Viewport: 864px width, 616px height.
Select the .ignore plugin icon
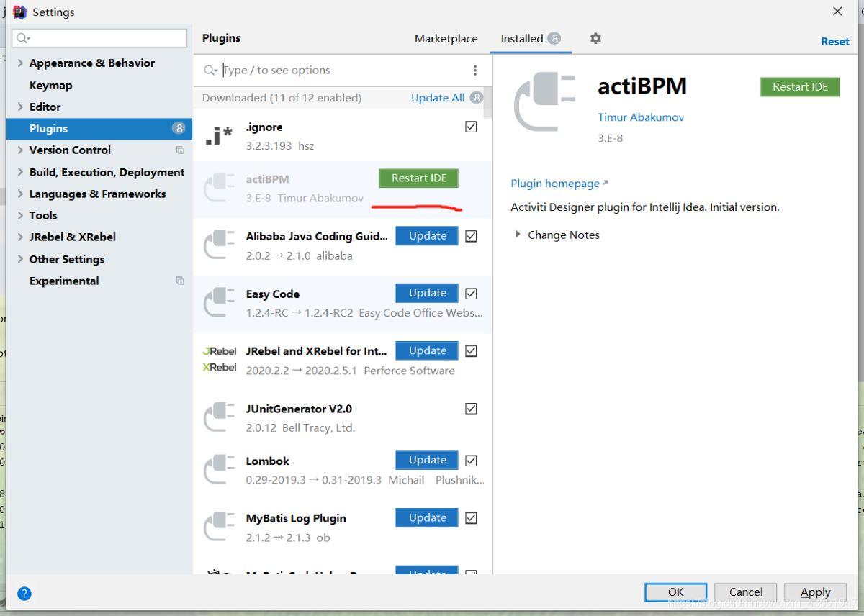[219, 135]
